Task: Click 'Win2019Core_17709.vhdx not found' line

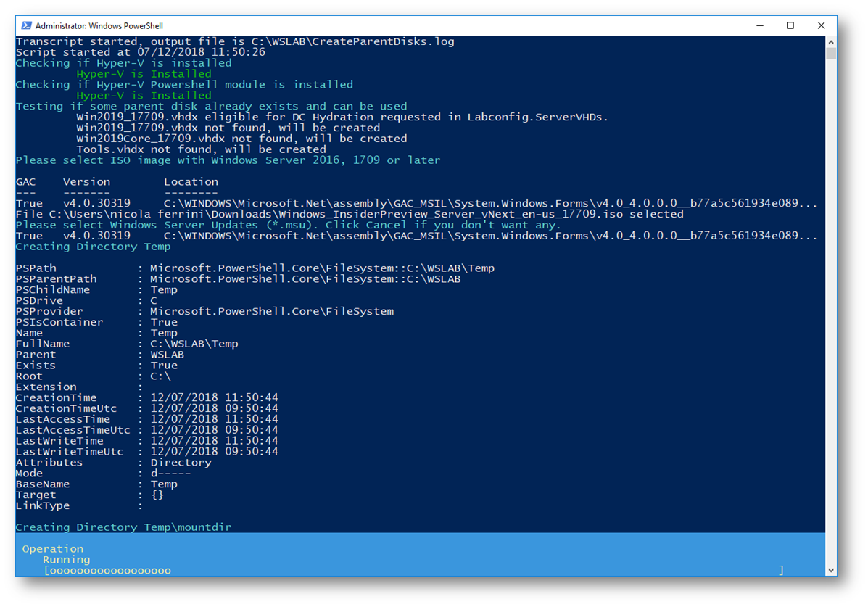Action: tap(241, 139)
